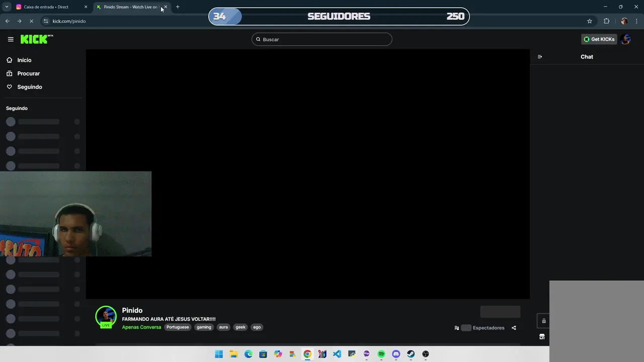
Task: Open File Explorer from the taskbar
Action: pyautogui.click(x=233, y=354)
